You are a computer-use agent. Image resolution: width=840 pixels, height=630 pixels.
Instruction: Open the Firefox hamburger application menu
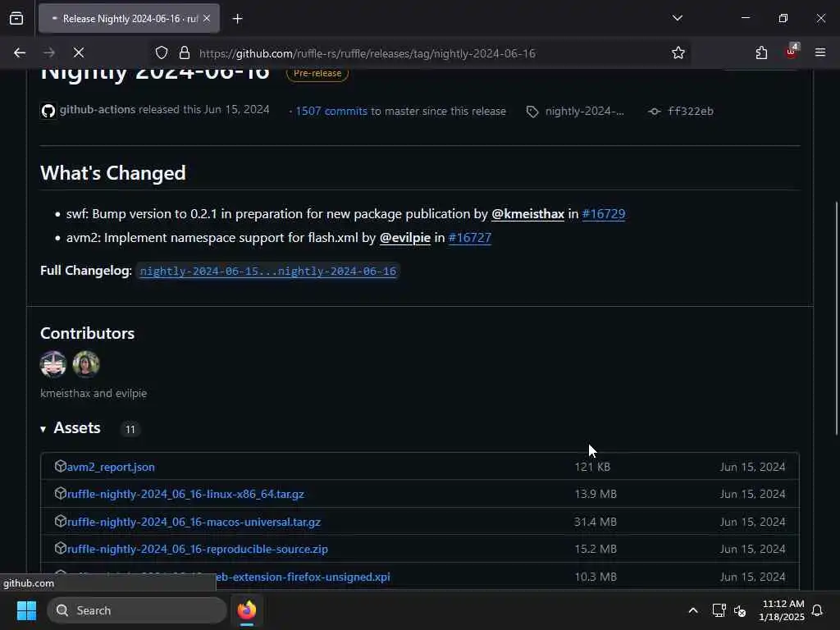(820, 52)
